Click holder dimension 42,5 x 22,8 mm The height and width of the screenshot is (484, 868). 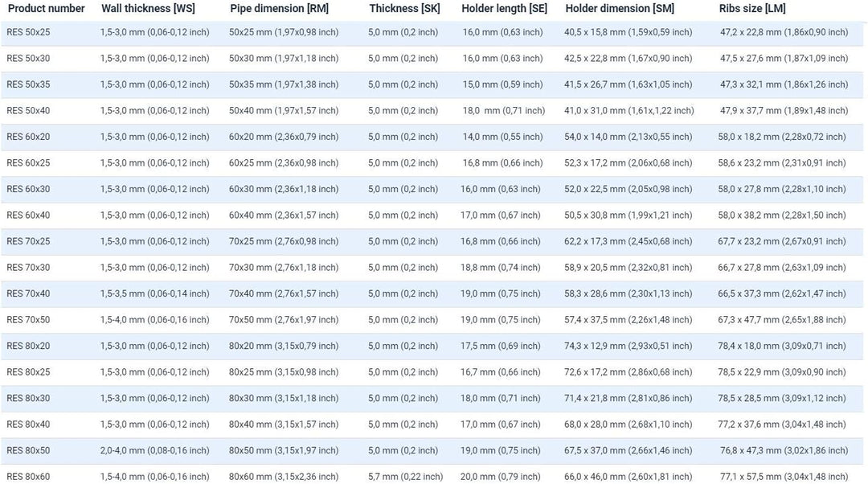(x=628, y=58)
